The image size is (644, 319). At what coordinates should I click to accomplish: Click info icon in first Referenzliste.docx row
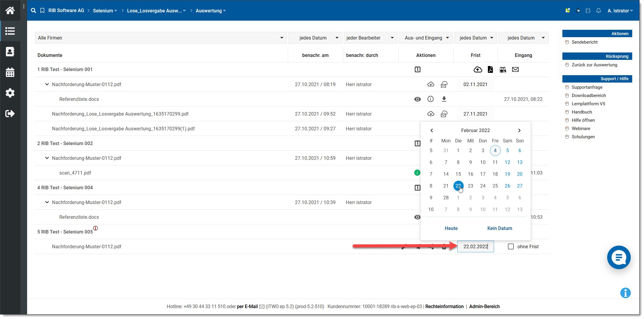(430, 99)
